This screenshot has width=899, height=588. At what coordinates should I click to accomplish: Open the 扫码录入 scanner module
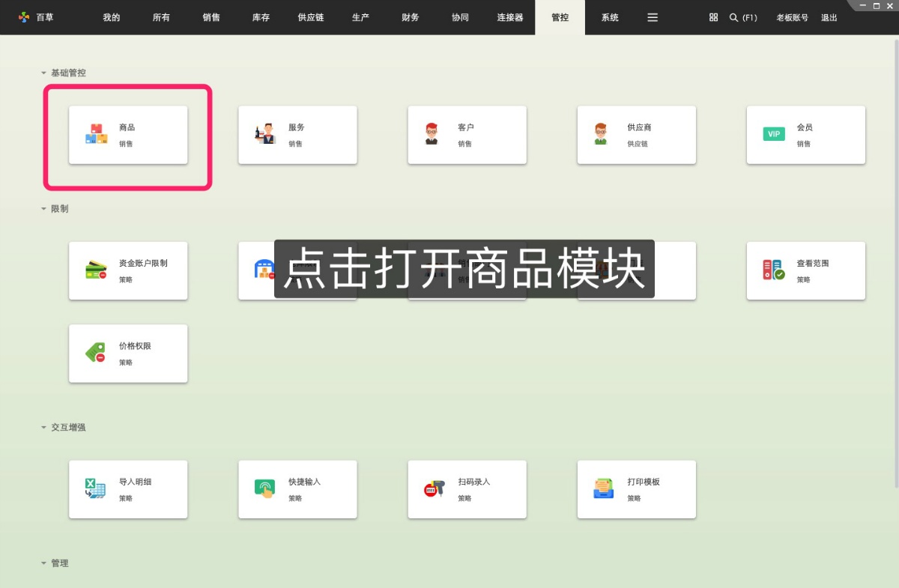click(467, 489)
